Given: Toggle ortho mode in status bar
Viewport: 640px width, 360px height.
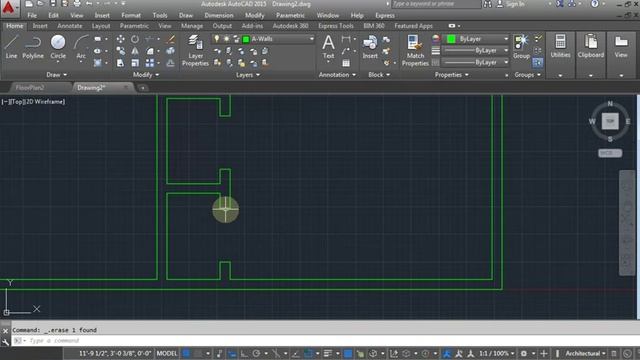Looking at the screenshot, I should coord(244,353).
